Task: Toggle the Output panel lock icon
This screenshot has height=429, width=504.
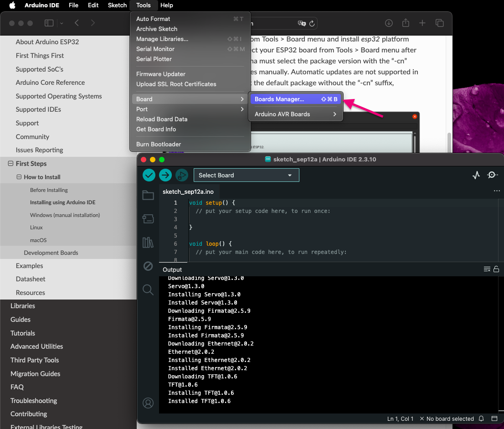Action: (496, 269)
